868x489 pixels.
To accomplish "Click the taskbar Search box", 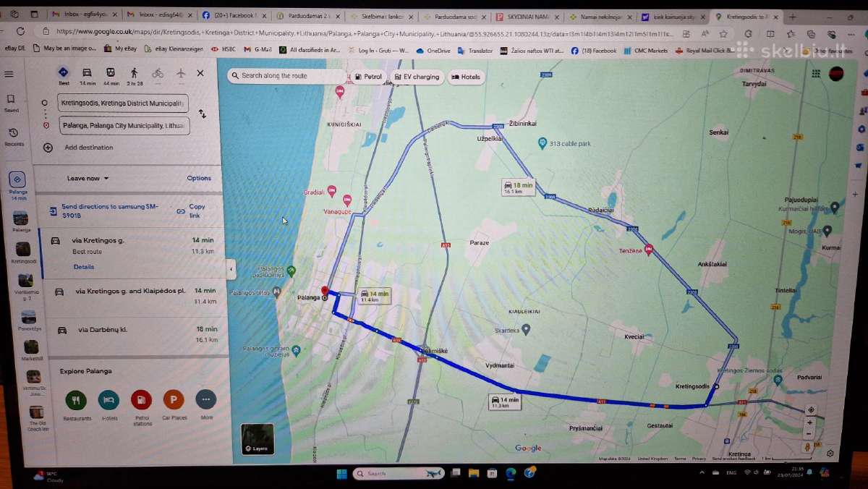I will pos(399,474).
